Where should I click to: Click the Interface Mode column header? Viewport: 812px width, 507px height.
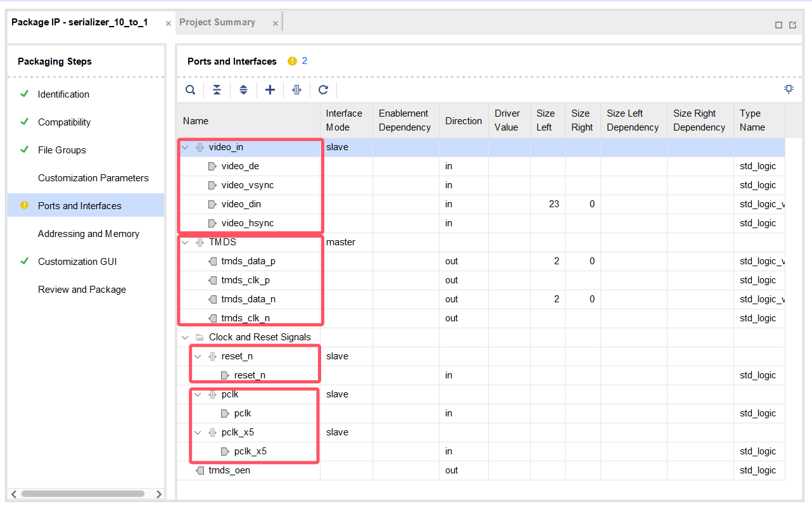pos(346,120)
